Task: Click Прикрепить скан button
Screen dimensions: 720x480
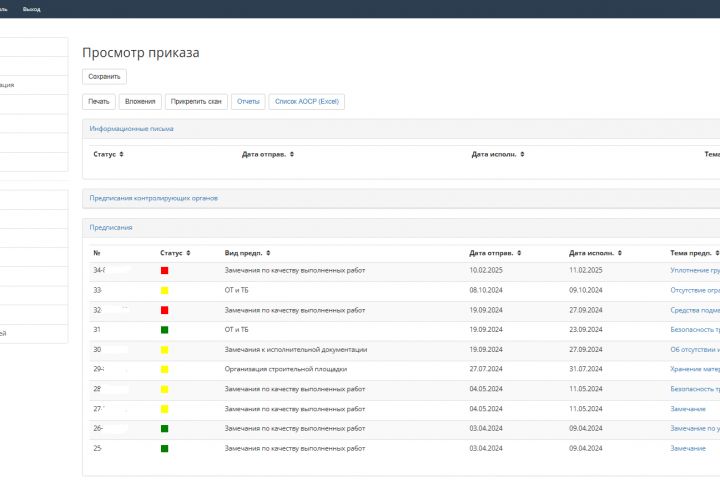Action: pyautogui.click(x=196, y=101)
